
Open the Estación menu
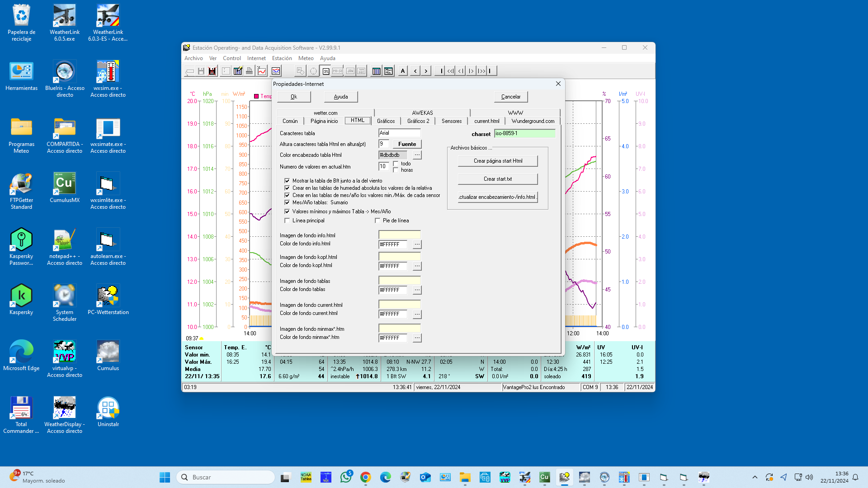tap(282, 58)
